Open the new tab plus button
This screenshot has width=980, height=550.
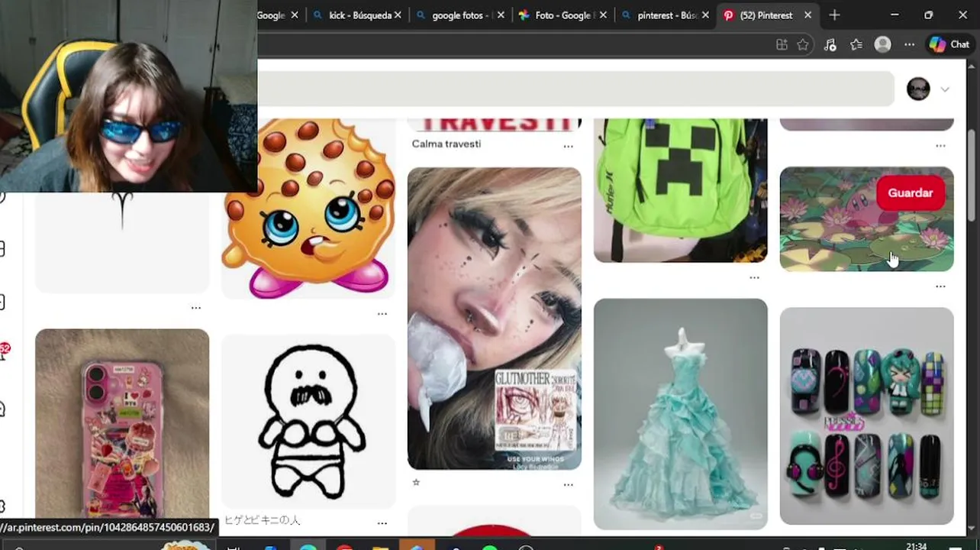[834, 15]
